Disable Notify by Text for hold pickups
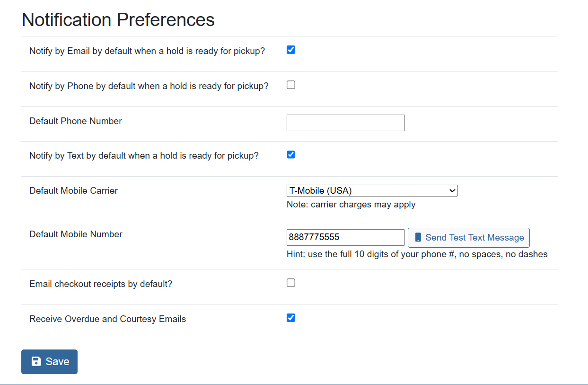Screen dimensions: 588x385 (x=290, y=154)
